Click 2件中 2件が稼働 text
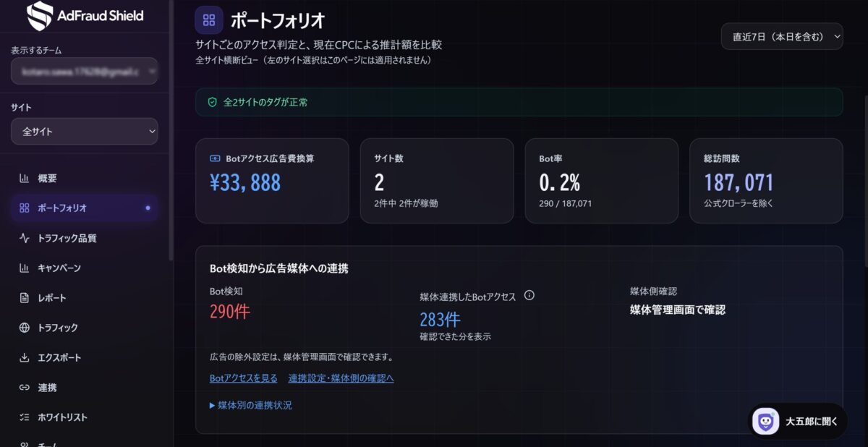 [406, 203]
